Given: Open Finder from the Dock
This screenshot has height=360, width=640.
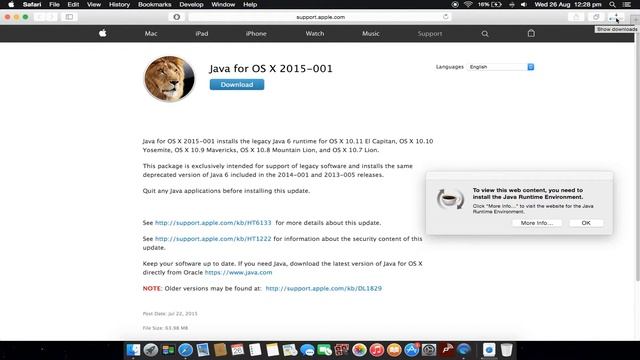Looking at the screenshot, I should point(133,350).
